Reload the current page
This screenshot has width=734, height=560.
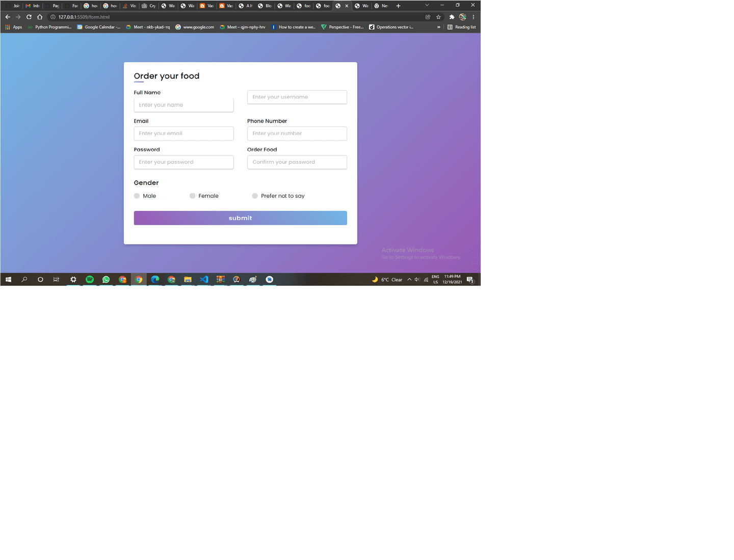point(29,17)
